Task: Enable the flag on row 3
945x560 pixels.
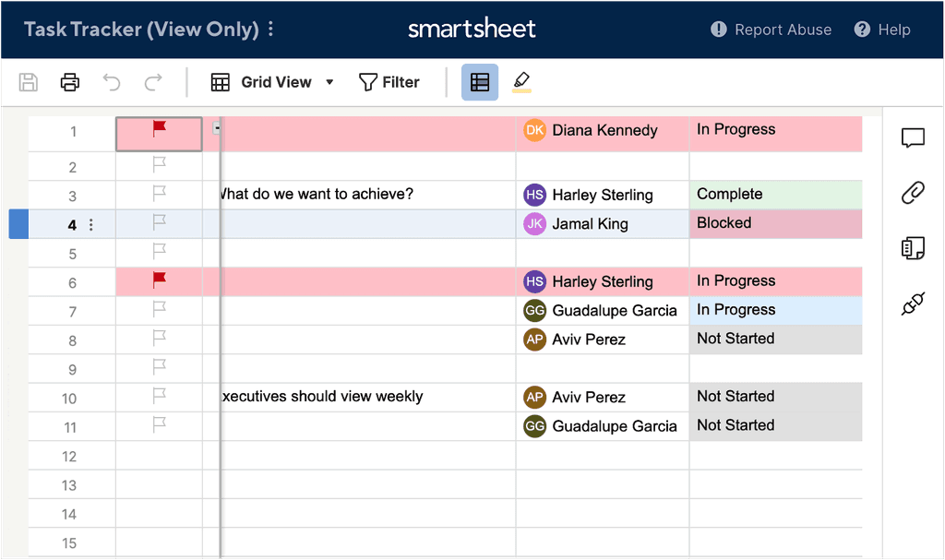Action: pos(157,195)
